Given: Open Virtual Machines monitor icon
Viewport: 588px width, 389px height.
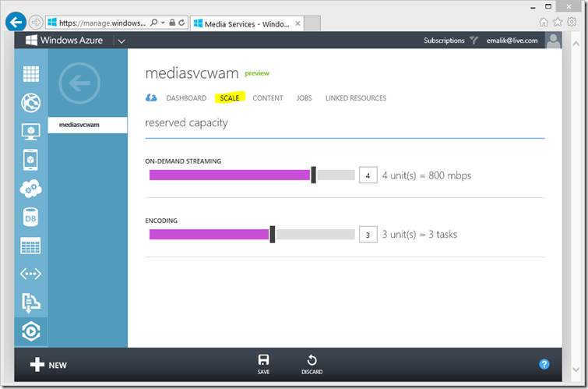Looking at the screenshot, I should point(30,132).
